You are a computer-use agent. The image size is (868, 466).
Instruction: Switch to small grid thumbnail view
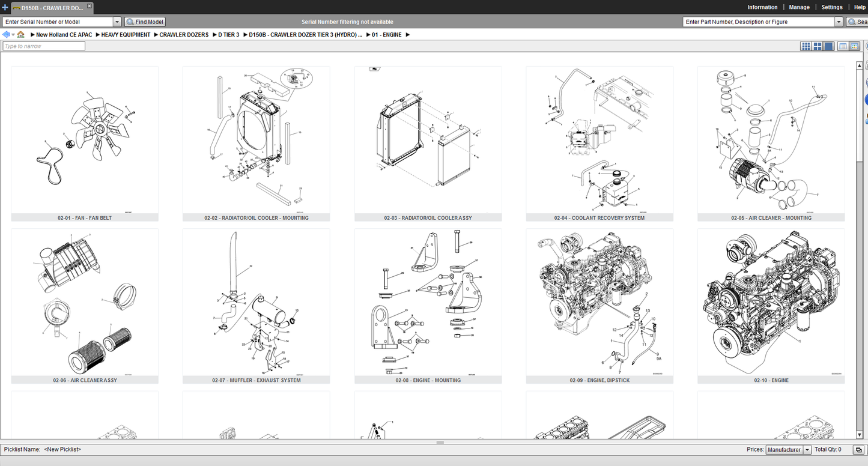click(x=806, y=46)
